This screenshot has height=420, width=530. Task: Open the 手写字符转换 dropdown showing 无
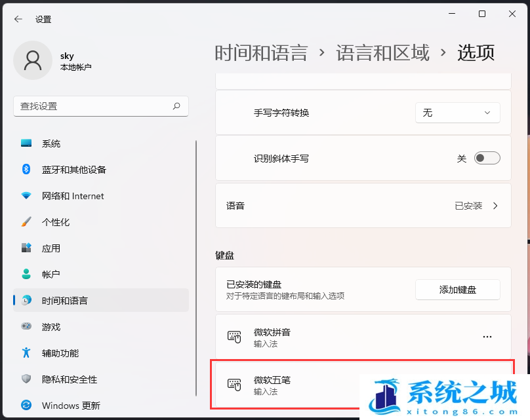[458, 113]
